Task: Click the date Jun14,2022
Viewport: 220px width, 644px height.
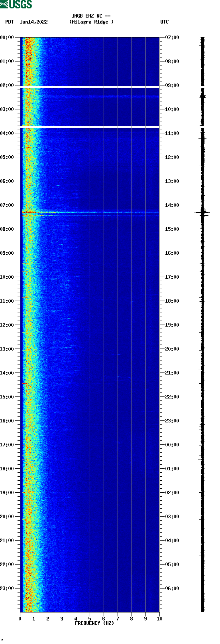Action: point(33,22)
